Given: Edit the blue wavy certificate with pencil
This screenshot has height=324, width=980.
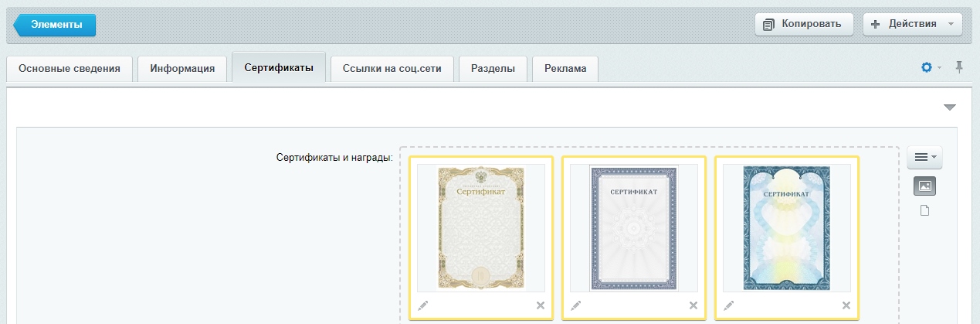Looking at the screenshot, I should (x=729, y=305).
